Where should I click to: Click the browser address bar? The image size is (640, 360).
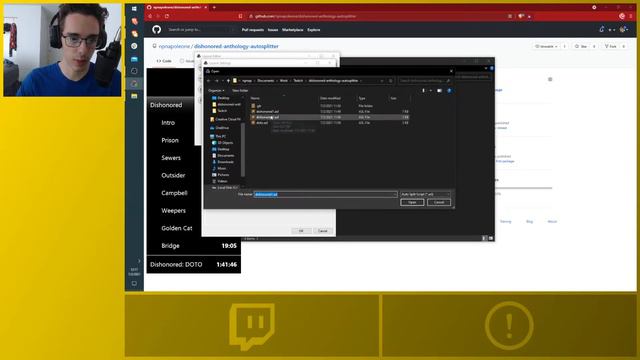[376, 16]
